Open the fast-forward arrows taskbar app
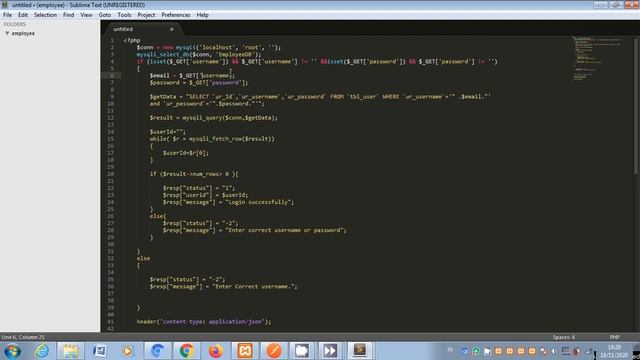The image size is (640, 360). click(x=330, y=351)
